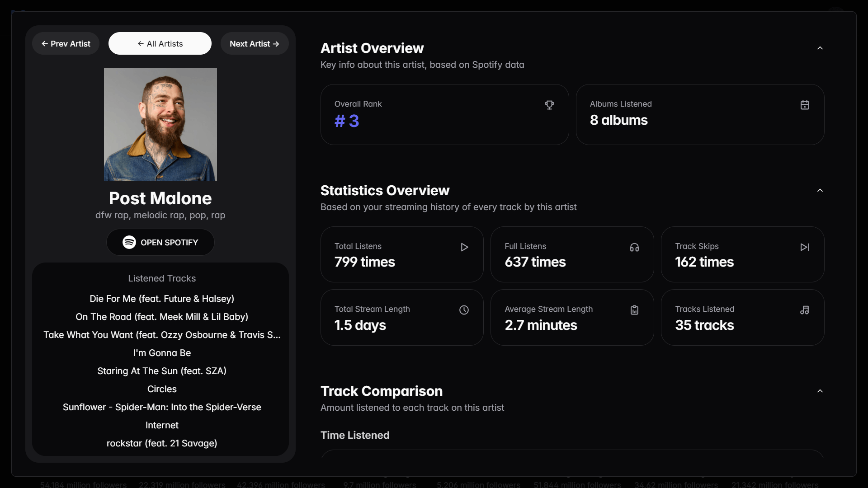Click the trophy icon in Overall Rank card
This screenshot has height=488, width=868.
[x=549, y=105]
